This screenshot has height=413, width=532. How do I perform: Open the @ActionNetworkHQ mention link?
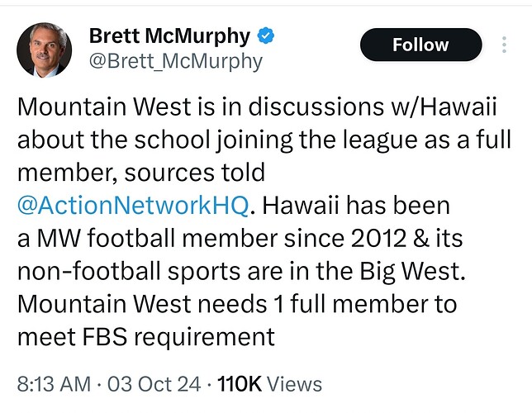click(133, 206)
